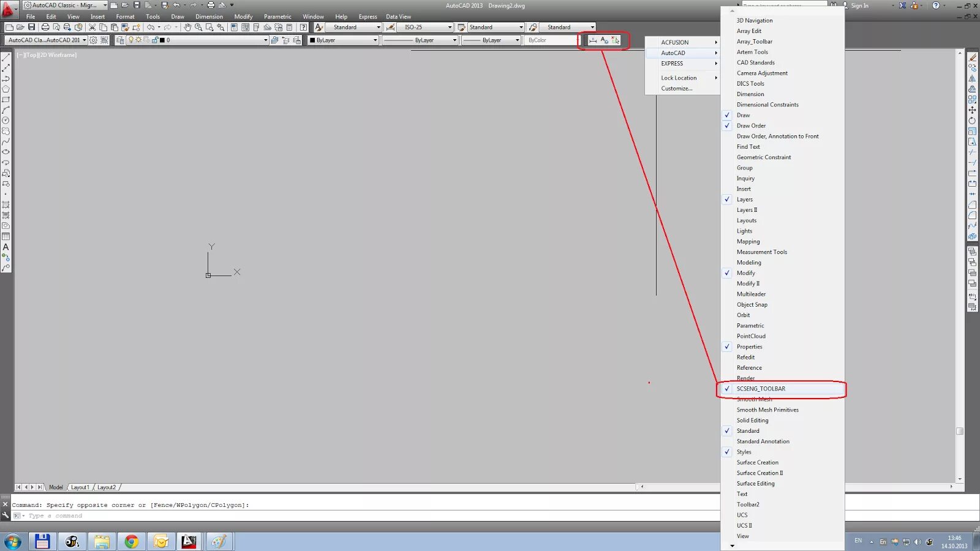This screenshot has width=980, height=551.
Task: Select the Circle draw tool
Action: 6,121
